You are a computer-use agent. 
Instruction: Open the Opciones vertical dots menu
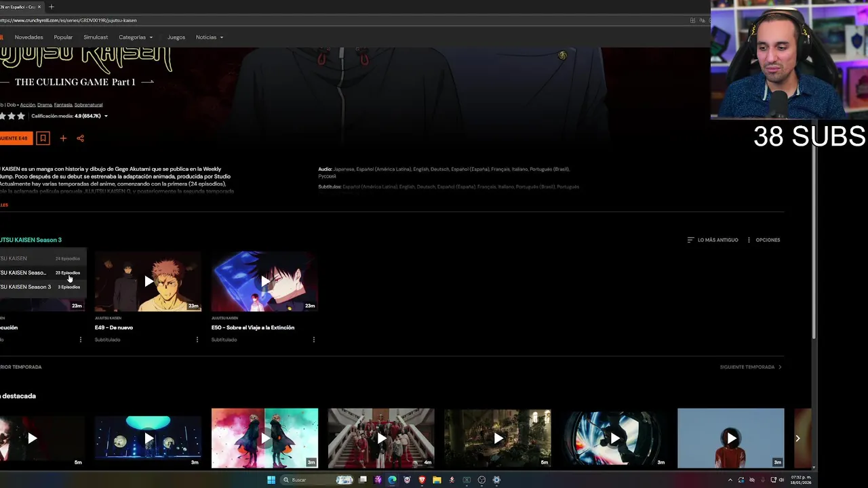[749, 240]
